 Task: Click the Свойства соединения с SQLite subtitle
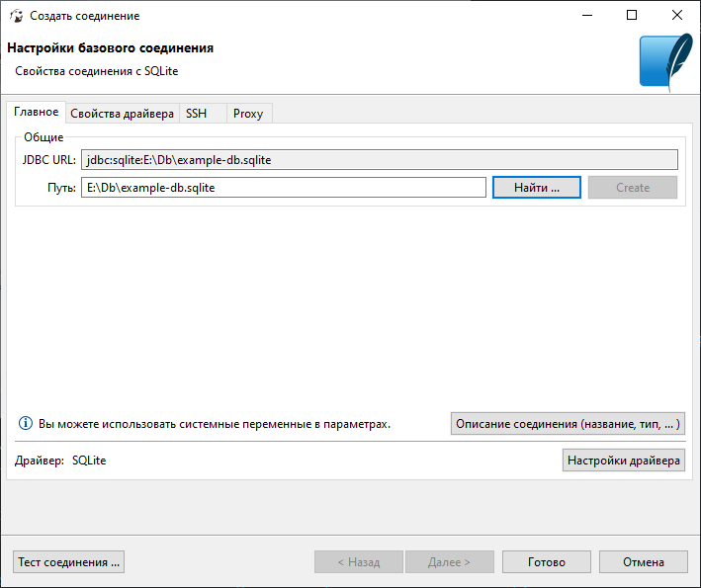(97, 71)
